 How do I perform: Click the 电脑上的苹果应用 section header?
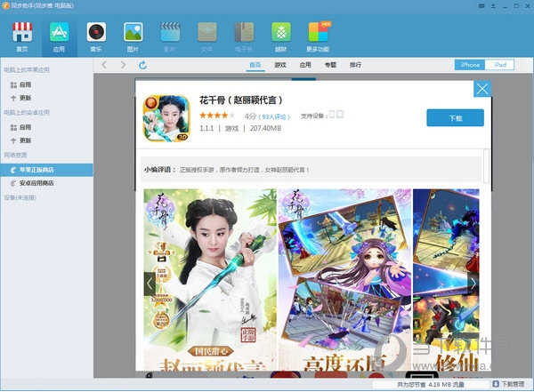point(27,70)
